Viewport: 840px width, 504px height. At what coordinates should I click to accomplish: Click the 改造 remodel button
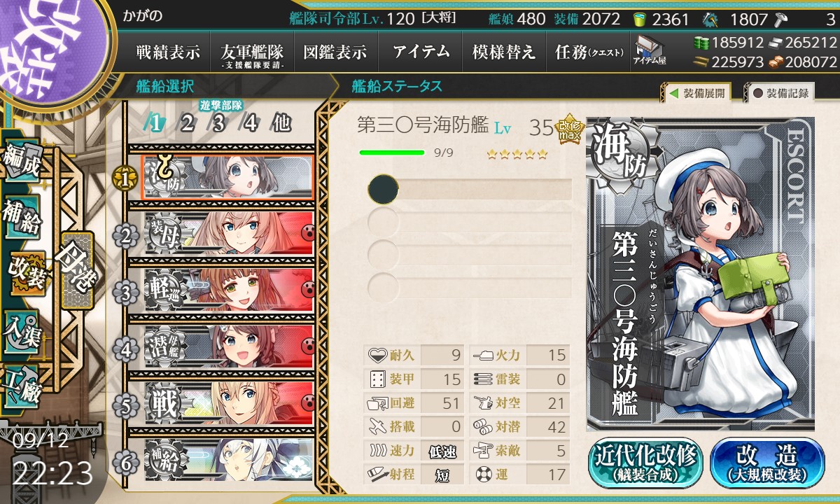click(x=766, y=463)
